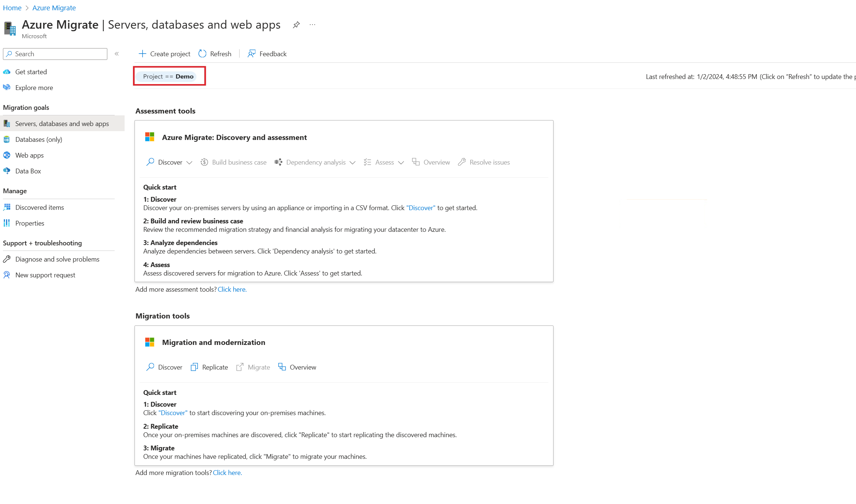Click the Assess icon in assessment toolbar
The image size is (856, 504).
(368, 162)
